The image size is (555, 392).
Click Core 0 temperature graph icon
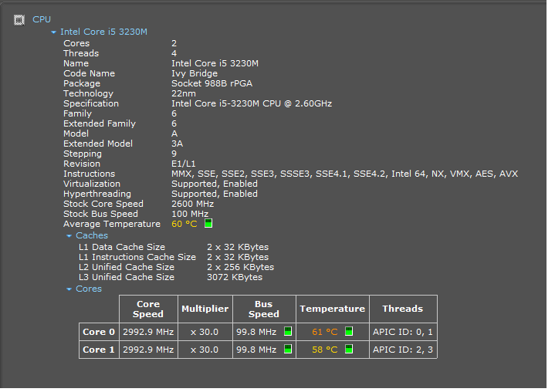click(x=349, y=331)
